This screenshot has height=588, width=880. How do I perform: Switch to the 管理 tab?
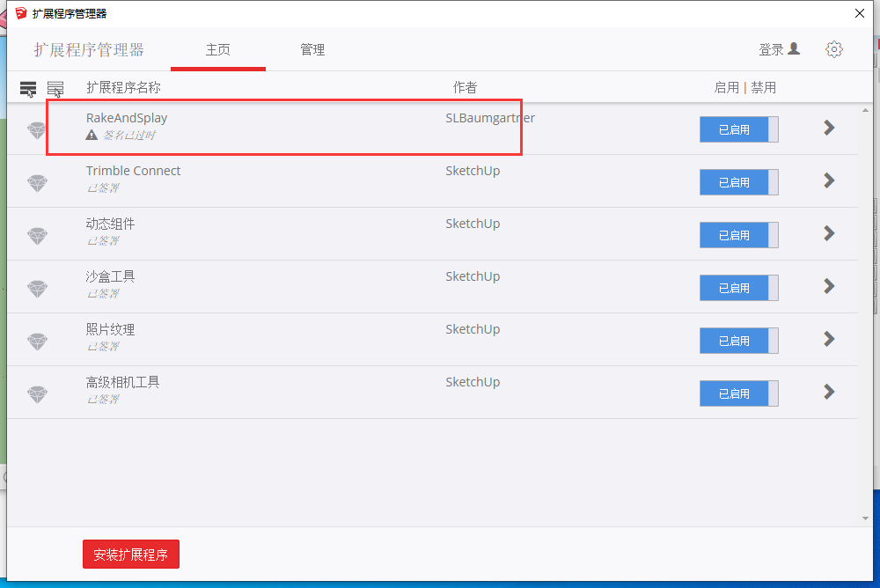click(312, 50)
